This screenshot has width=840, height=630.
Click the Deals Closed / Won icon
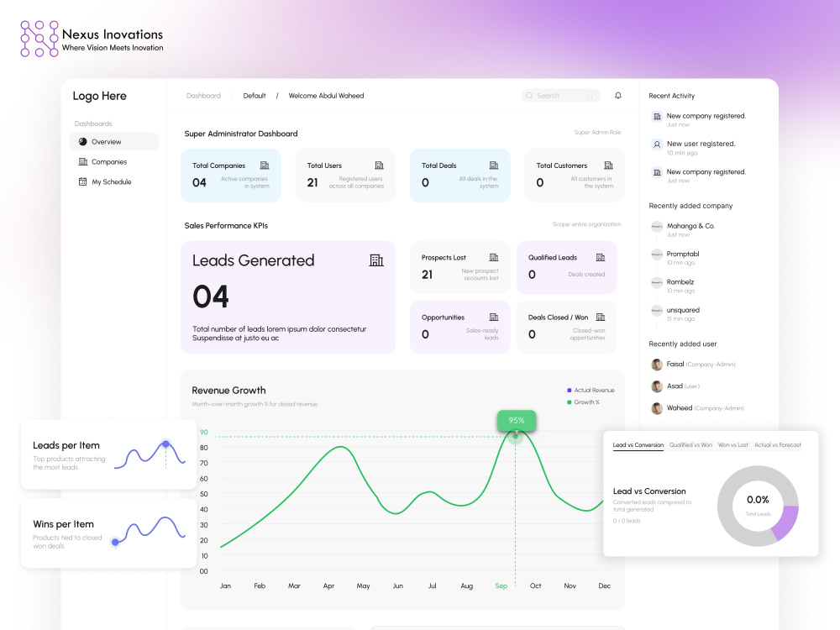tap(600, 318)
